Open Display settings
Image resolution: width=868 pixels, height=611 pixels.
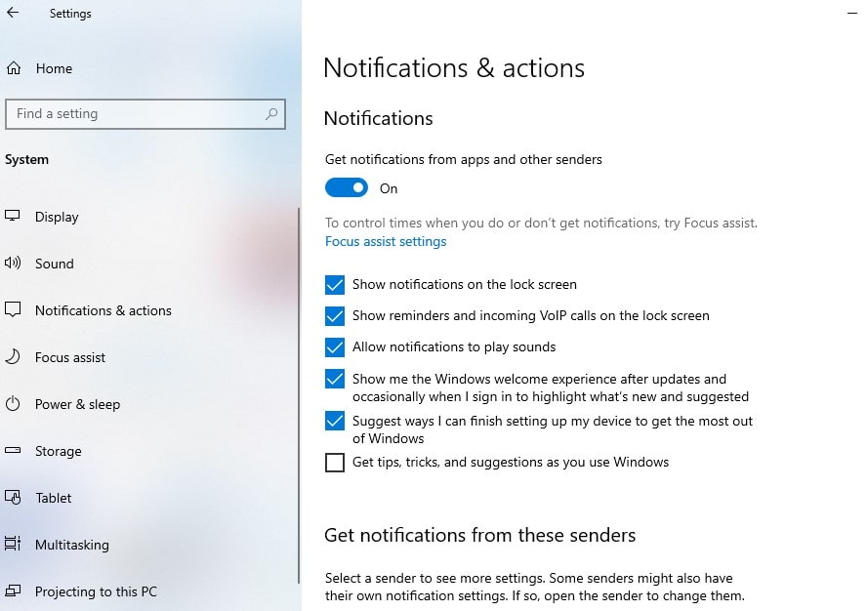(57, 217)
